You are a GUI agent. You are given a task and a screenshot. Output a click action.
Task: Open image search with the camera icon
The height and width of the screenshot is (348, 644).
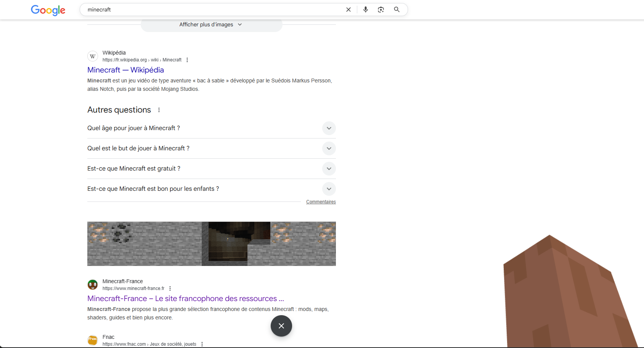coord(381,10)
